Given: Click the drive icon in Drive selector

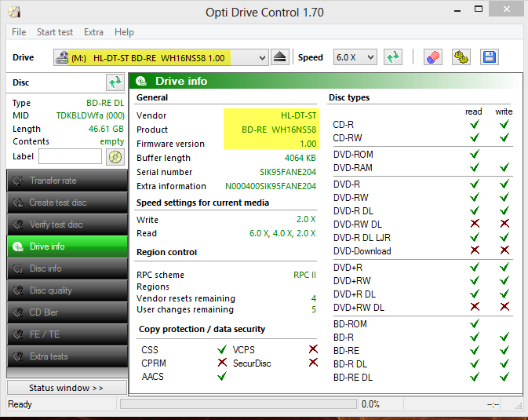Looking at the screenshot, I should 62,57.
